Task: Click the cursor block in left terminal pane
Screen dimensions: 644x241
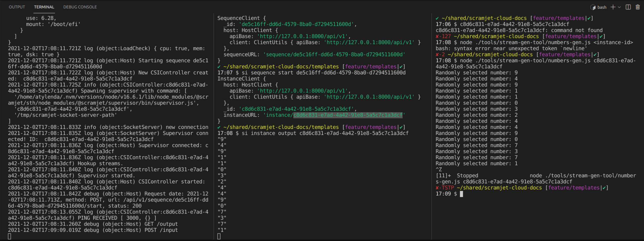Action: 9,236
